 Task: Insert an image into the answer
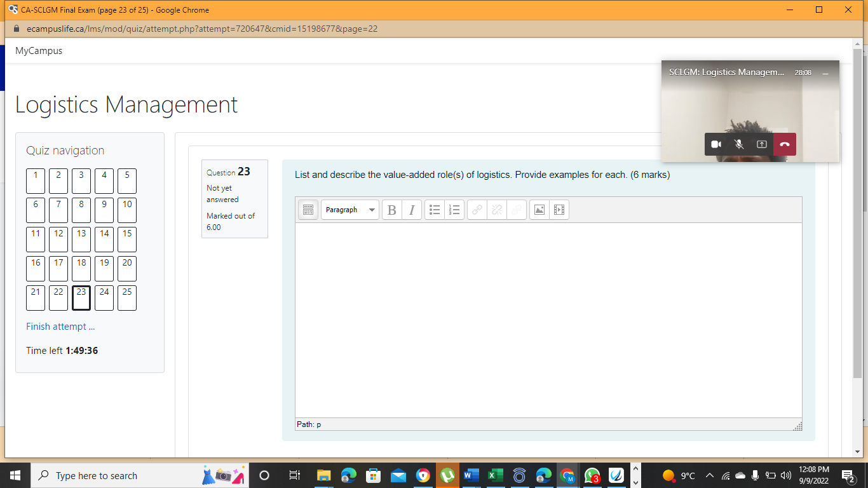pos(539,210)
